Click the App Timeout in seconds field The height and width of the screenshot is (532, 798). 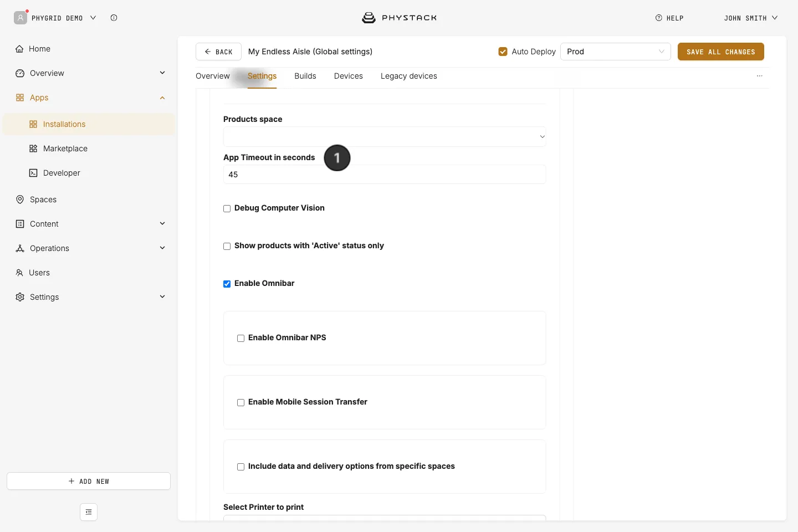tap(385, 175)
